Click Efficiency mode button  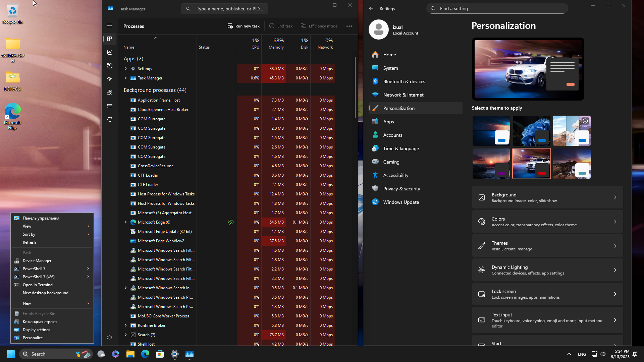coord(319,26)
